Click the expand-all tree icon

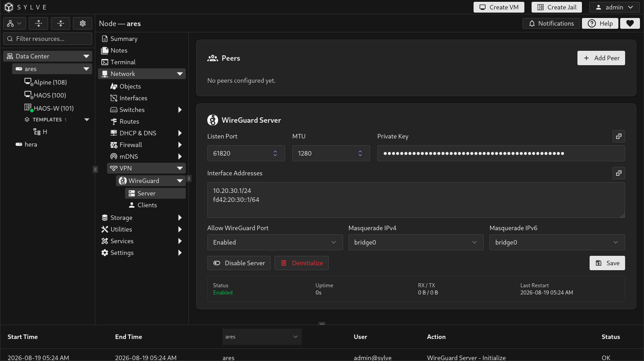pyautogui.click(x=39, y=23)
